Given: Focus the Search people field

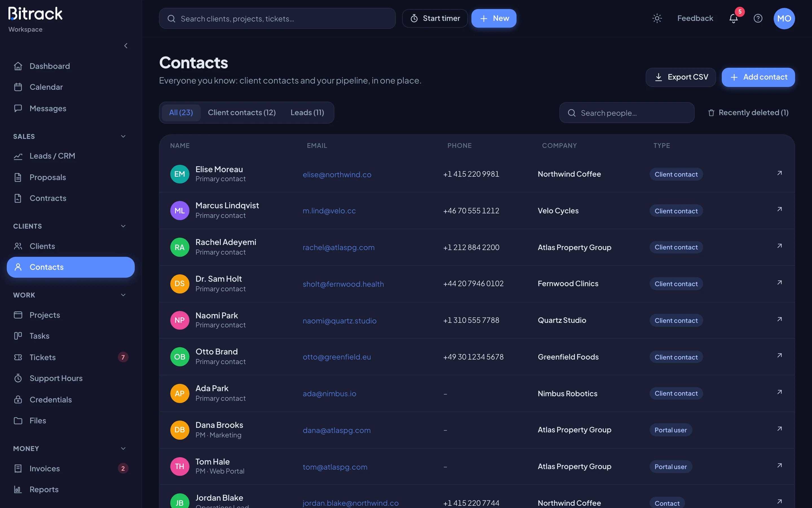Looking at the screenshot, I should 626,113.
